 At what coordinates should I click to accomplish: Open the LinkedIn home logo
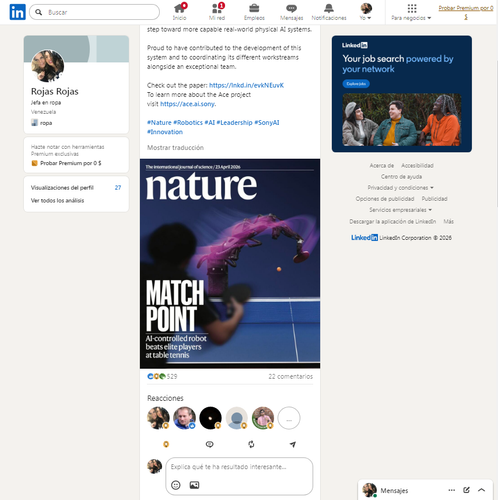point(17,12)
